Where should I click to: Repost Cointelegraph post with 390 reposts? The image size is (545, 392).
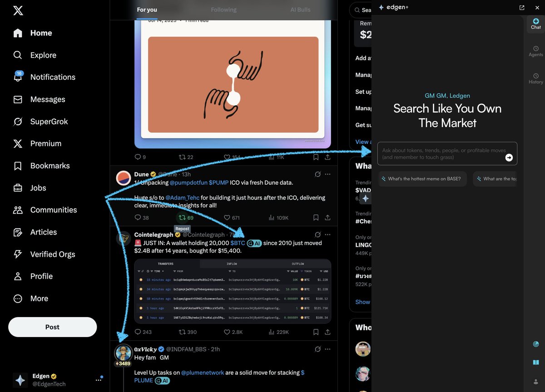coord(188,332)
